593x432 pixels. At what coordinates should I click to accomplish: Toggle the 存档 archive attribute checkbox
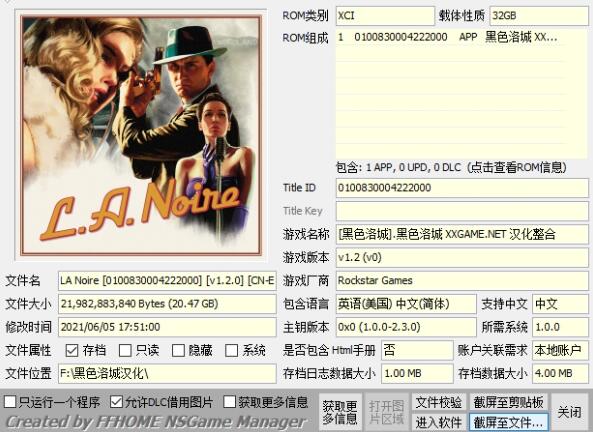pos(72,350)
